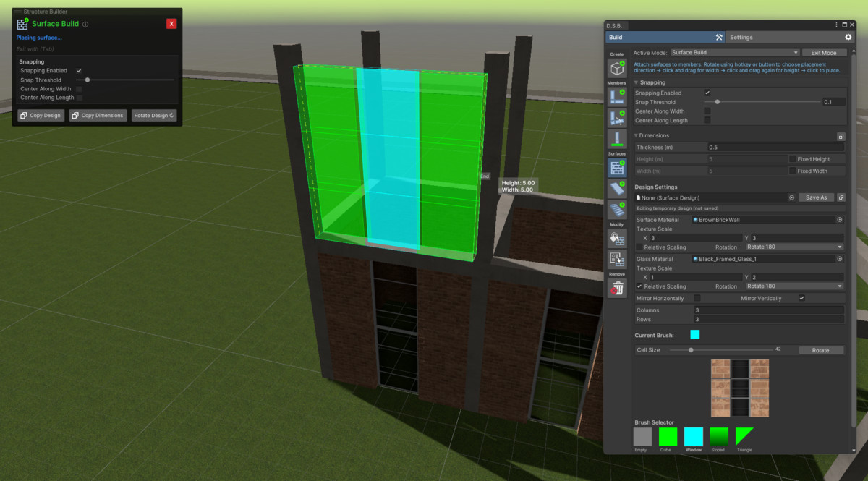The width and height of the screenshot is (868, 481).
Task: Click the surface design preview grid thumbnail
Action: (x=739, y=388)
